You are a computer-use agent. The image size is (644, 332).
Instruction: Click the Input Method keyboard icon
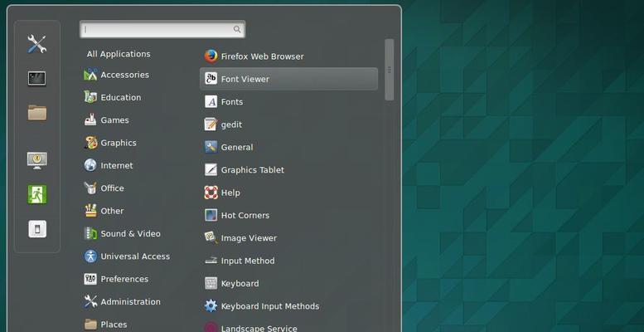click(211, 261)
